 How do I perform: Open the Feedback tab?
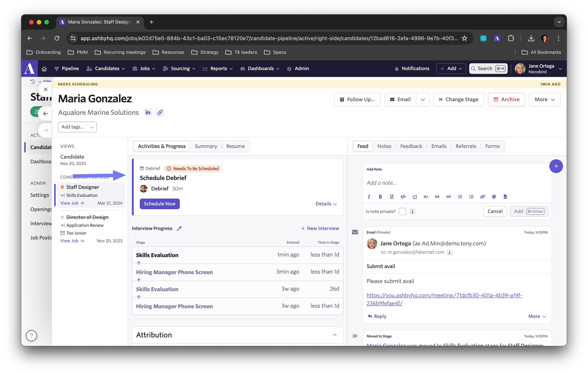411,146
